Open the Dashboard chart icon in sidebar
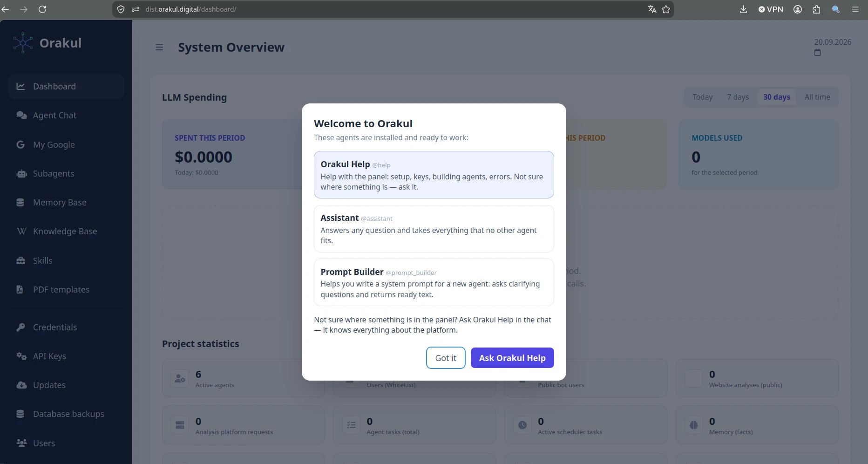Viewport: 868px width, 464px height. 20,86
